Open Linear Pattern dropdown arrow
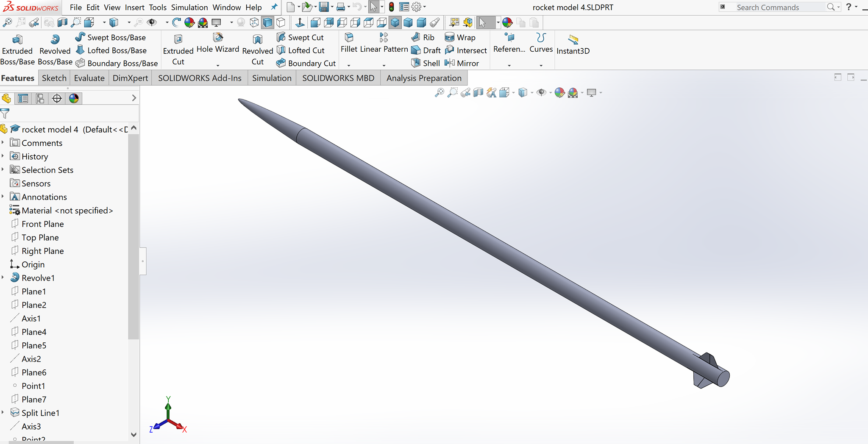 pos(384,65)
